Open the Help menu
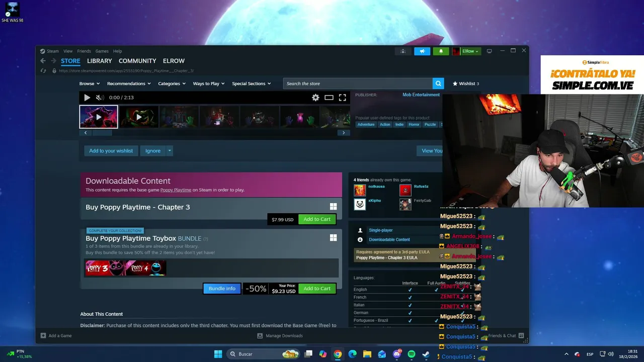This screenshot has width=644, height=362. coord(117,51)
